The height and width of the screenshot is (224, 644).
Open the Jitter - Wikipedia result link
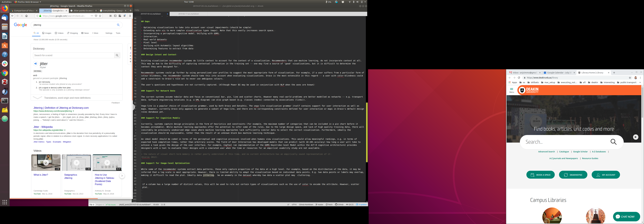43,127
